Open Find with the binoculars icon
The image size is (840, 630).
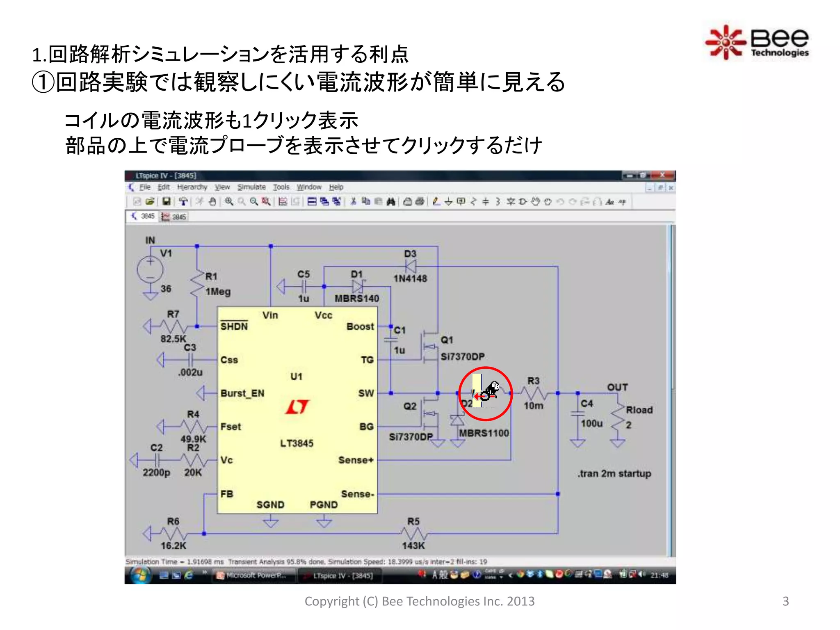(x=390, y=201)
